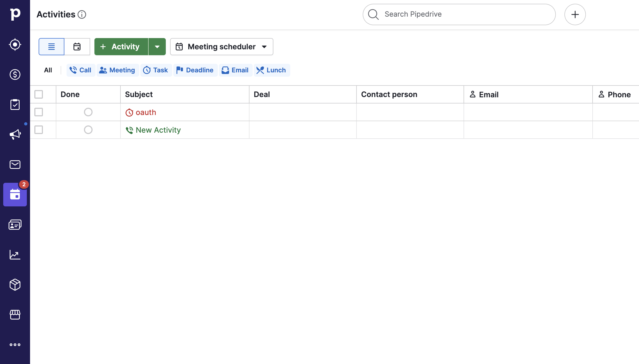Click the Activities calendar icon showing badge 2
Viewport: 639px width, 364px height.
pos(15,195)
